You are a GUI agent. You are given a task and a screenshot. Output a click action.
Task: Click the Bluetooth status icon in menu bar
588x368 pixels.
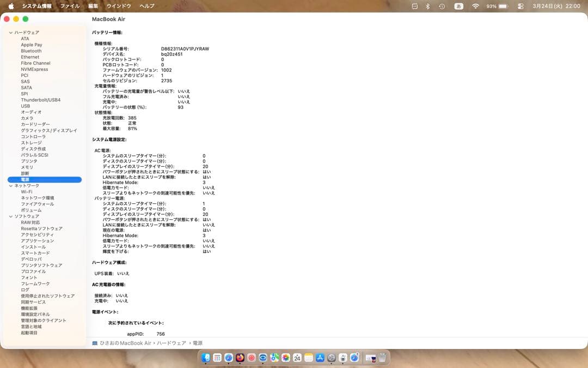click(x=428, y=7)
